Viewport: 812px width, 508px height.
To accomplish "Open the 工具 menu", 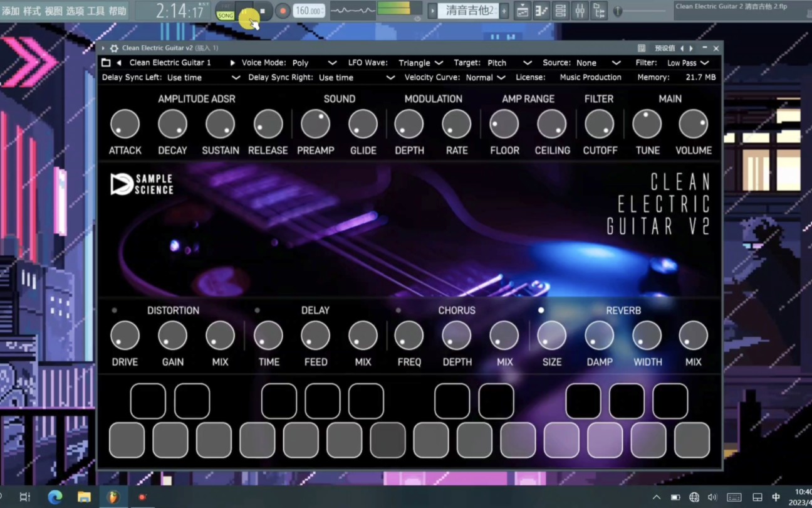I will tap(96, 11).
